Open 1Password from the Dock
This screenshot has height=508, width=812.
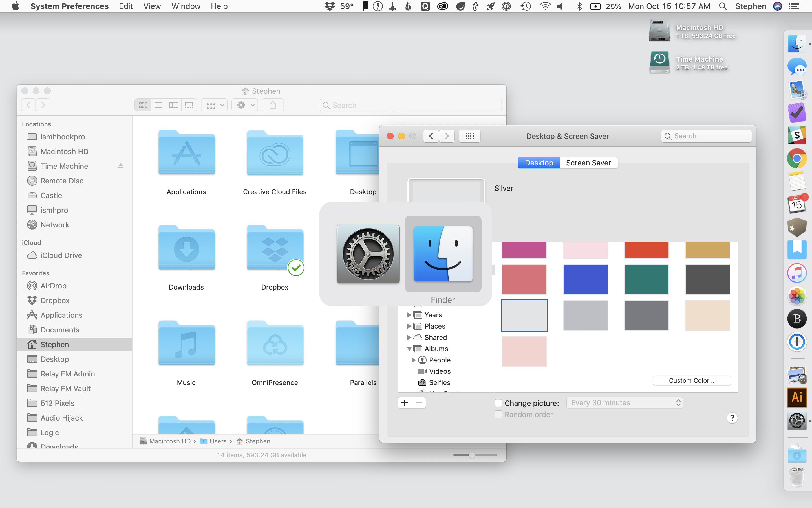tap(797, 342)
